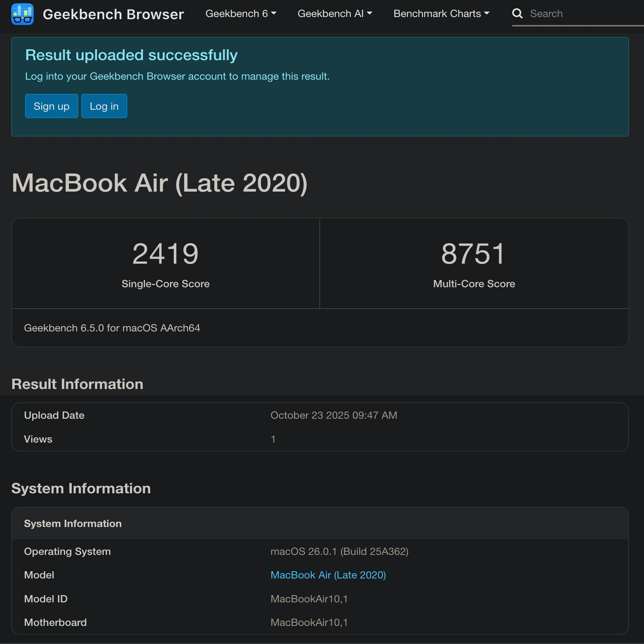Click the Operating System row label
The width and height of the screenshot is (644, 644).
[x=67, y=552]
